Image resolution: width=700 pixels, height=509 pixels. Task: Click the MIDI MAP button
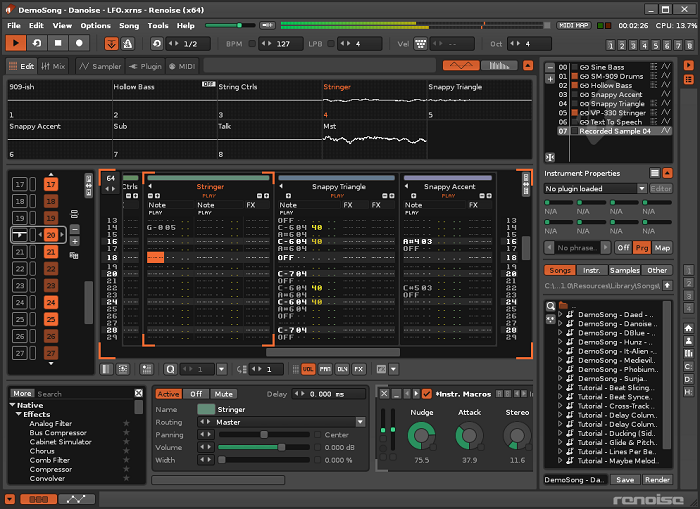point(574,25)
